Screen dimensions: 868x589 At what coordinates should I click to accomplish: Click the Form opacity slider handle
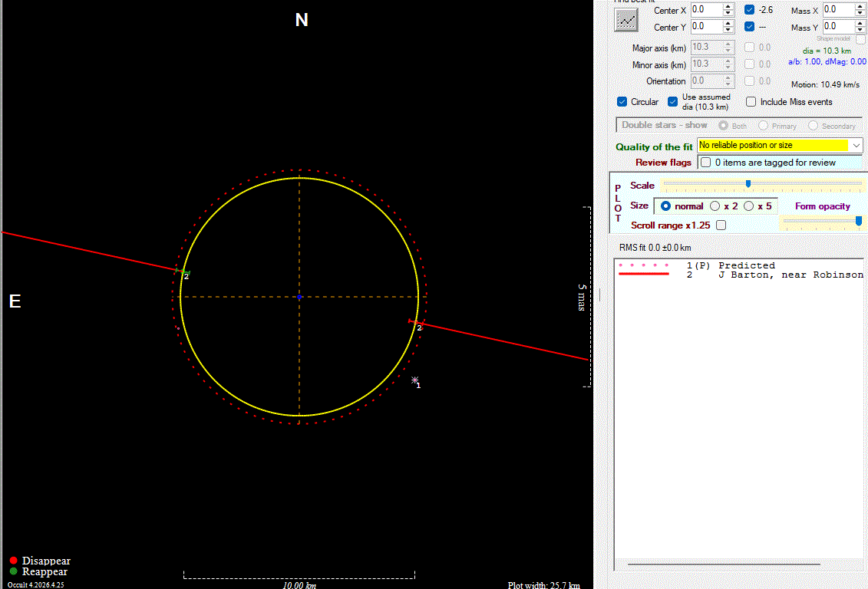[x=859, y=221]
